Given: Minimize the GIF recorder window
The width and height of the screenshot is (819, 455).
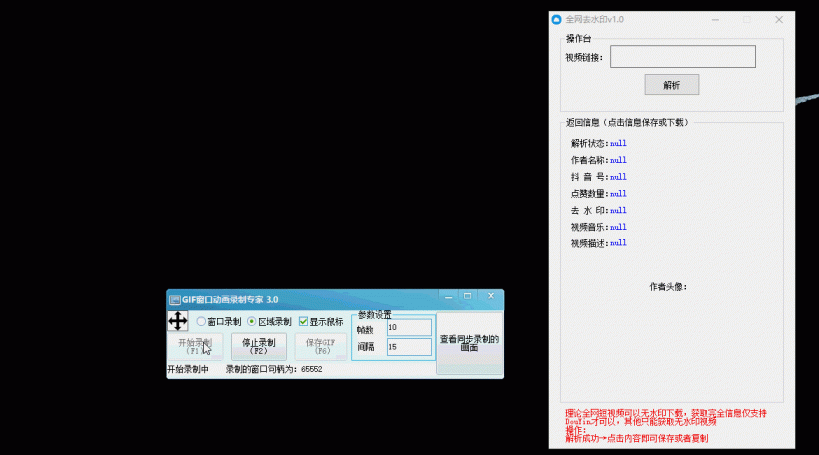Looking at the screenshot, I should 448,296.
